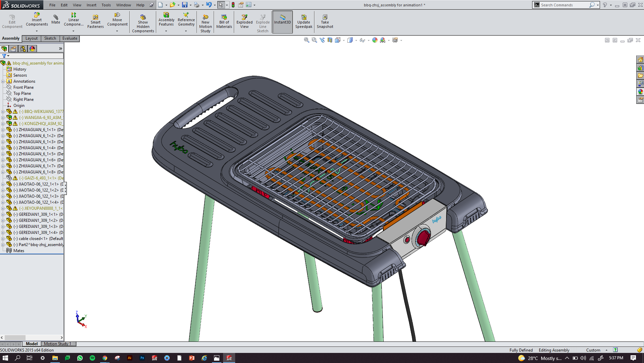Select the Origin item in tree
Screen dimensions: 644x363
coord(19,106)
